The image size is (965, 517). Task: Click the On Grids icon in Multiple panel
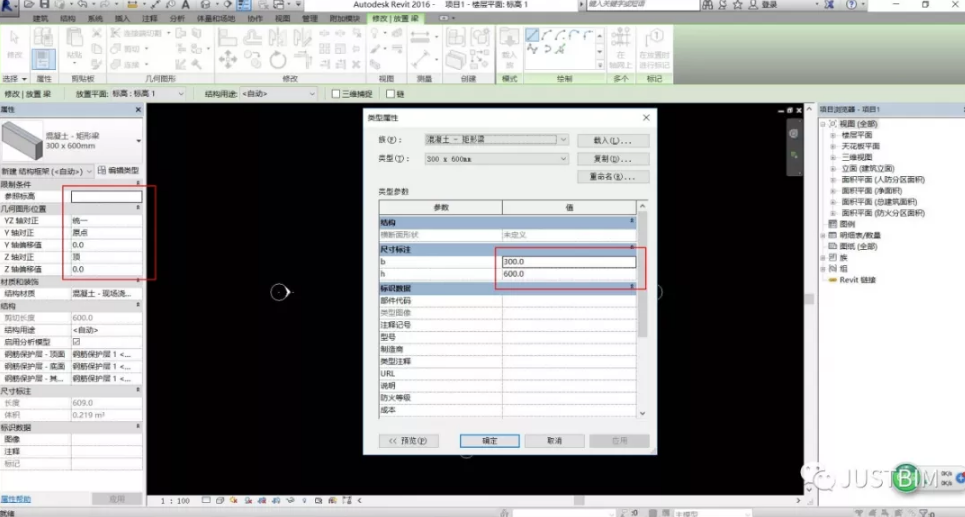pyautogui.click(x=620, y=39)
